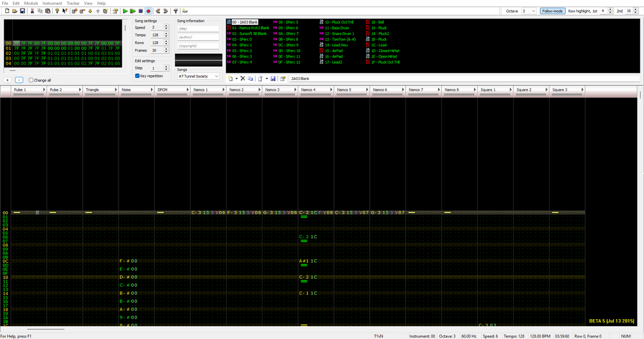644x339 pixels.
Task: Edit the selected instrument
Action: (x=283, y=78)
